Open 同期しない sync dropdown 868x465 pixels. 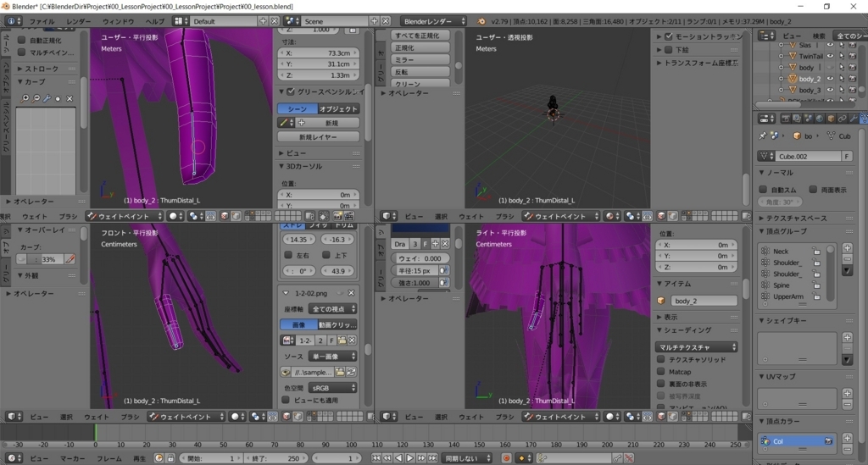click(x=466, y=458)
